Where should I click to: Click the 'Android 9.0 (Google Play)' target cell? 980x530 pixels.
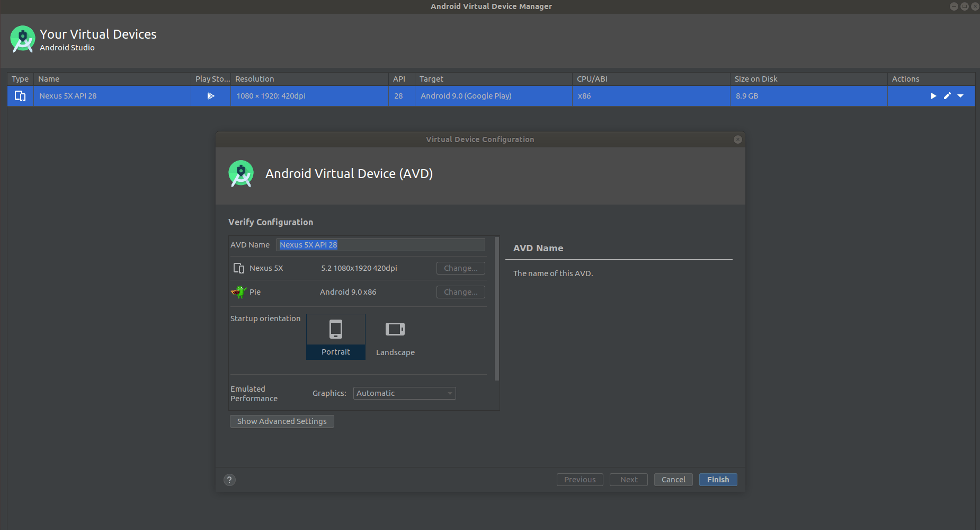pos(494,96)
